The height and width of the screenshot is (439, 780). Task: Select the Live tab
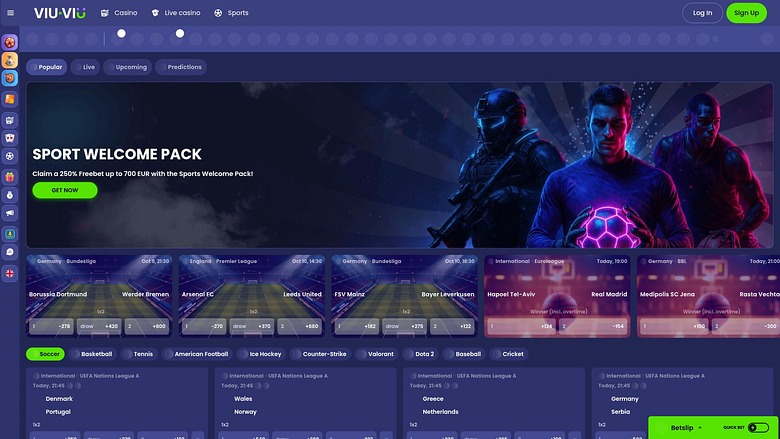pos(85,67)
